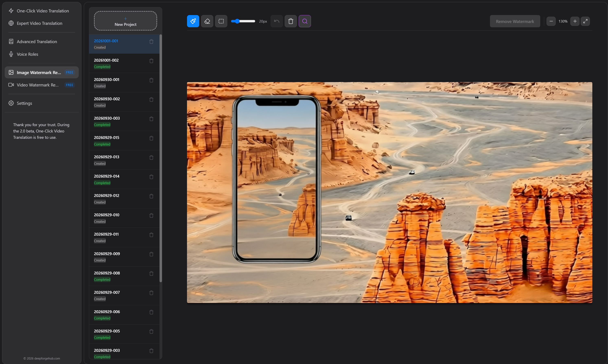The height and width of the screenshot is (364, 608).
Task: Delete project 20260929-006
Action: point(151,312)
